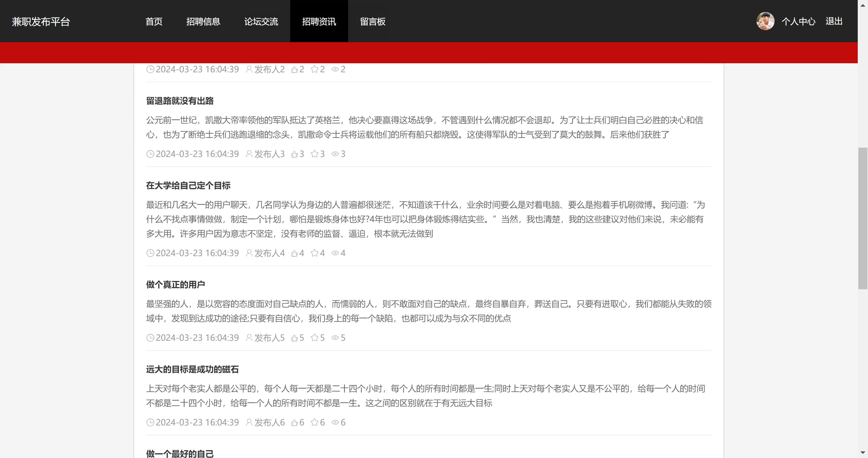Go to the 招聘信息 menu item
The width and height of the screenshot is (868, 458).
click(x=203, y=22)
